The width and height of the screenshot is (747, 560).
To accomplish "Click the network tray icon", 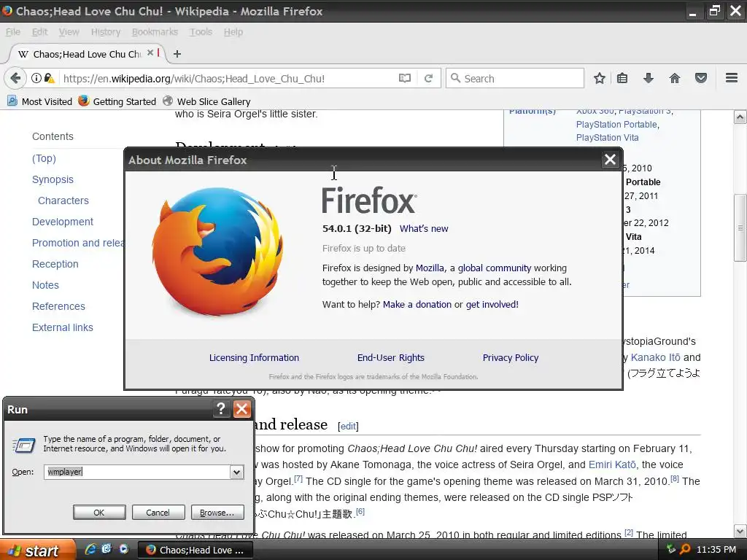I will [x=671, y=549].
